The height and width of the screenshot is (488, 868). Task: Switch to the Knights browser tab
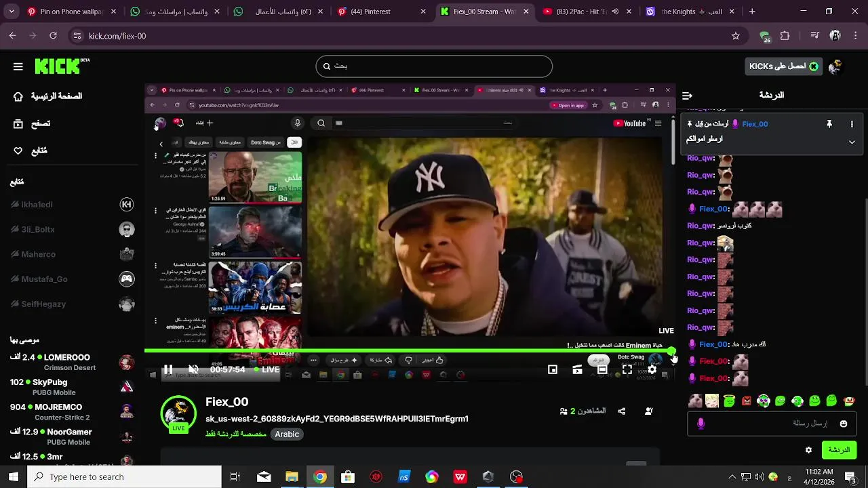[690, 12]
